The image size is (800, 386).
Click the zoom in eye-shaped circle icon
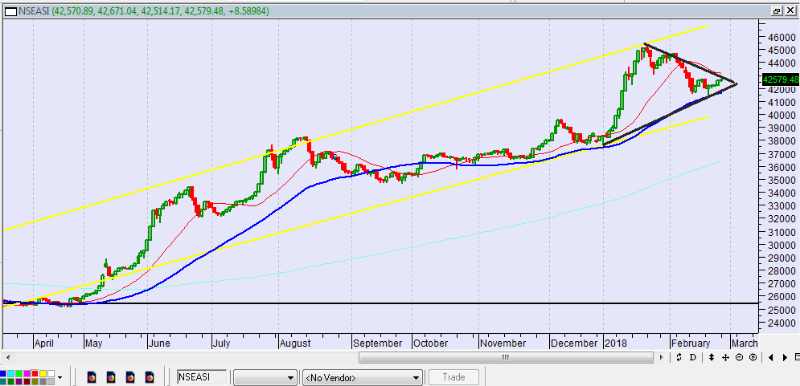(753, 357)
